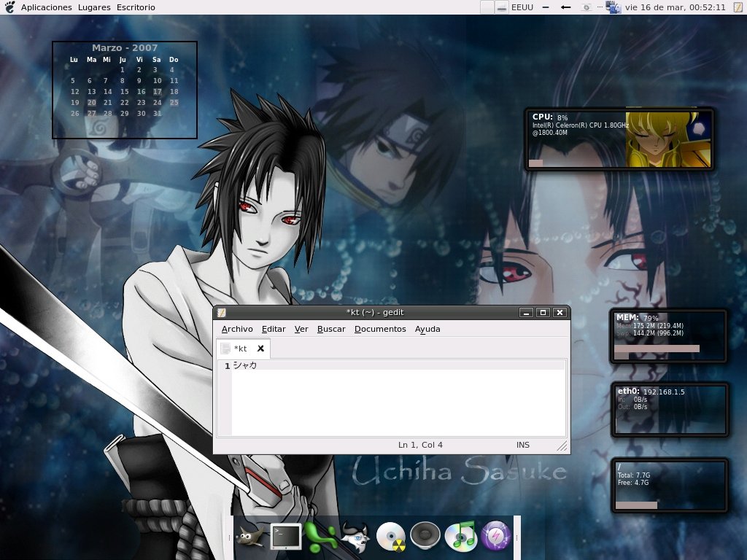This screenshot has width=747, height=560.
Task: Click line number 1 in the gedit margin
Action: click(228, 366)
